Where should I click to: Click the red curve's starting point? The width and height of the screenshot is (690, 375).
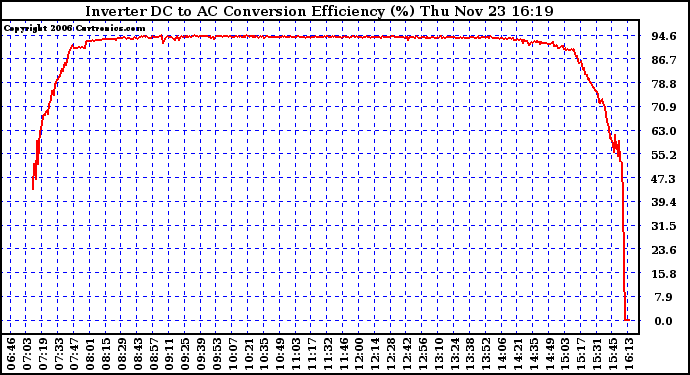(33, 188)
